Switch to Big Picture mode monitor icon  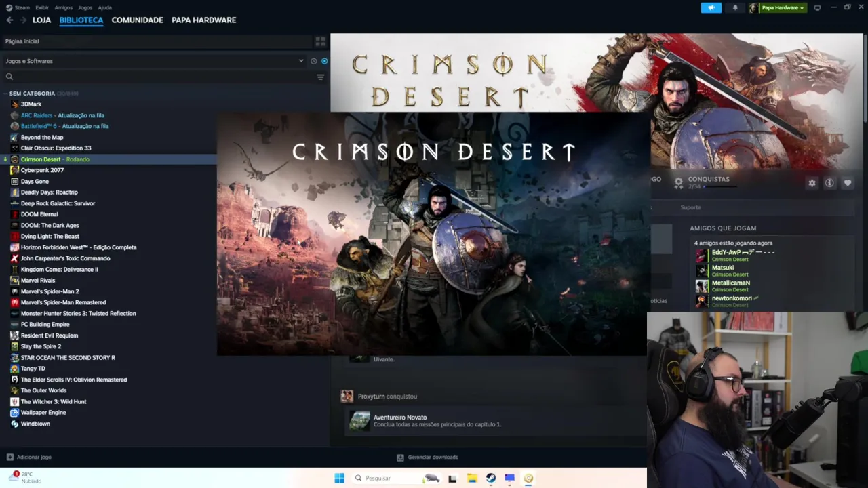click(x=817, y=7)
